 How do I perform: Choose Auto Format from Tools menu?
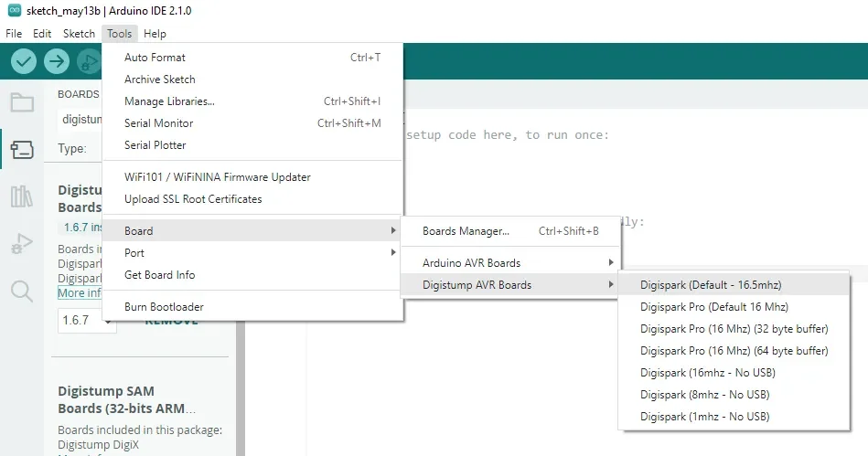point(252,58)
